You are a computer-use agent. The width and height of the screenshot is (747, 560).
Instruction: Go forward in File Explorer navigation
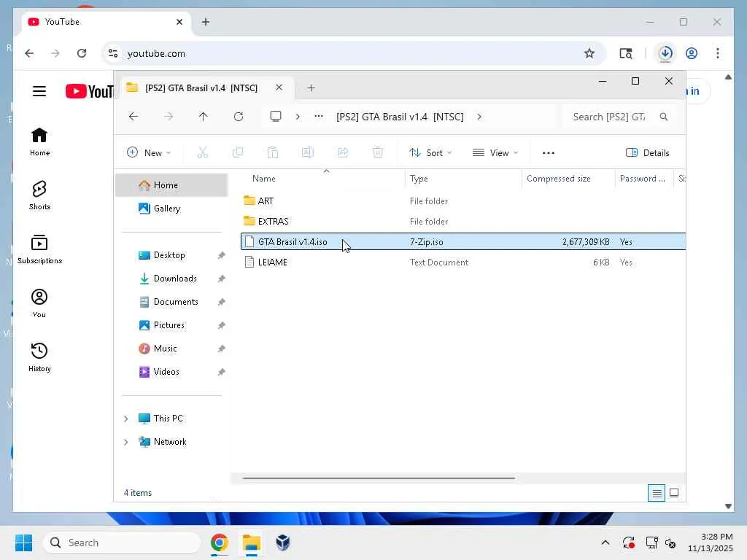(169, 117)
